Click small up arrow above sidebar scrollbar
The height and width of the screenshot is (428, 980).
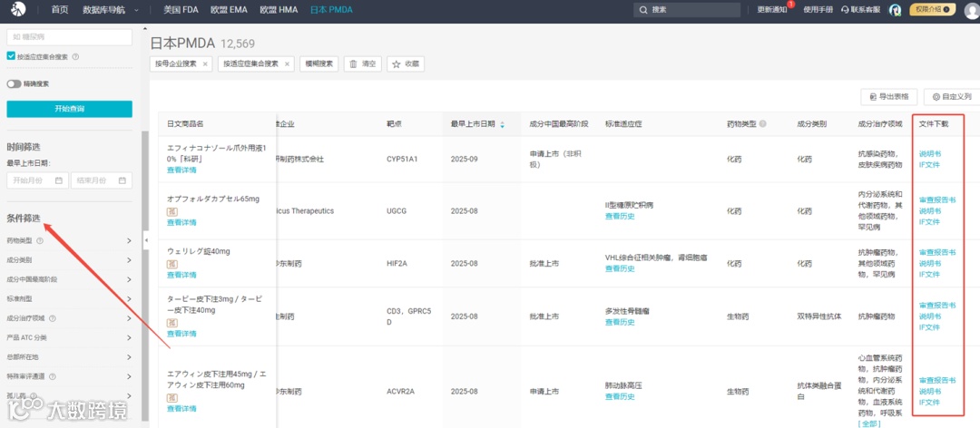(x=145, y=29)
